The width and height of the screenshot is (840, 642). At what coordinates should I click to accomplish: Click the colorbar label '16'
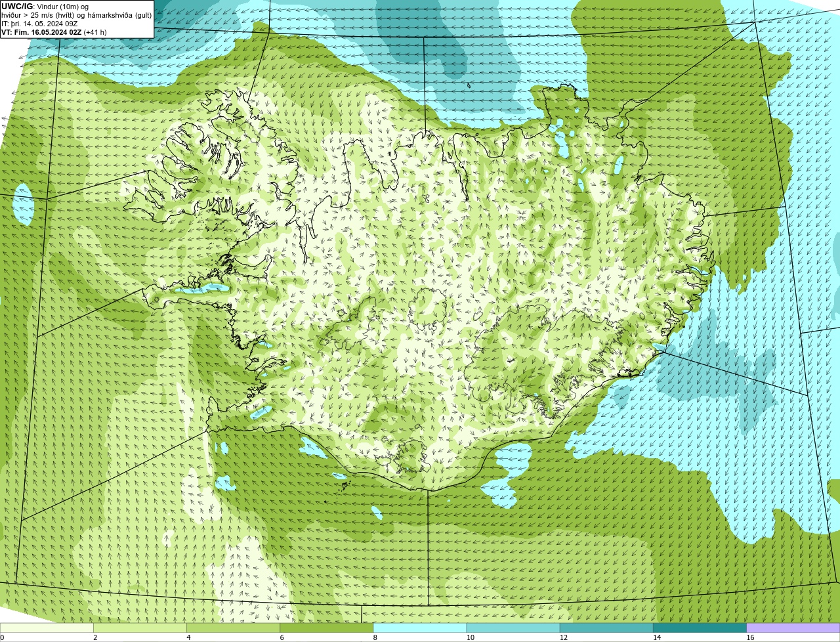(x=750, y=637)
